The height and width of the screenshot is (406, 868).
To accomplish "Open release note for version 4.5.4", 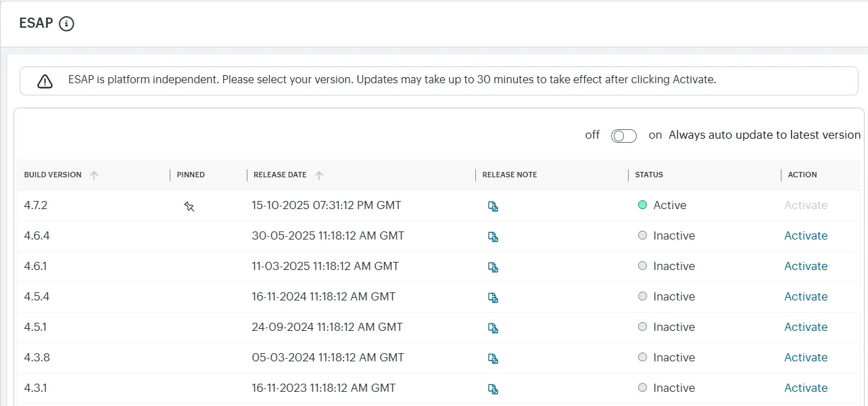I will point(493,298).
